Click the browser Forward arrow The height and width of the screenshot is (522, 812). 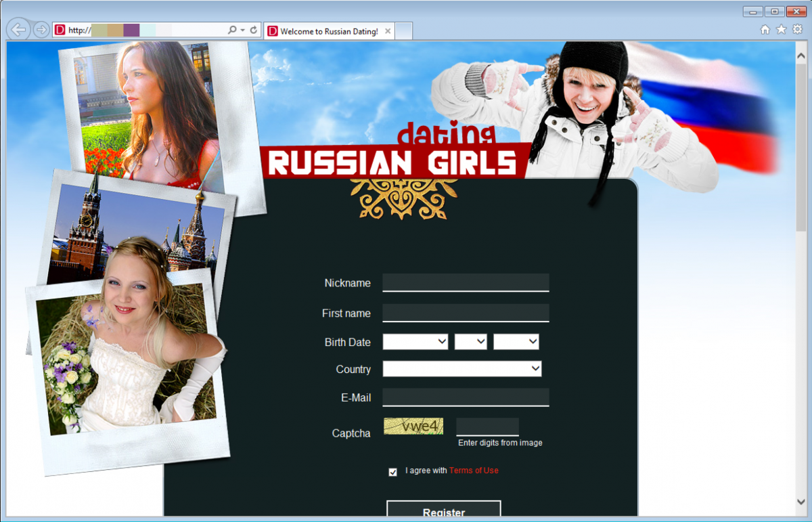click(x=41, y=30)
